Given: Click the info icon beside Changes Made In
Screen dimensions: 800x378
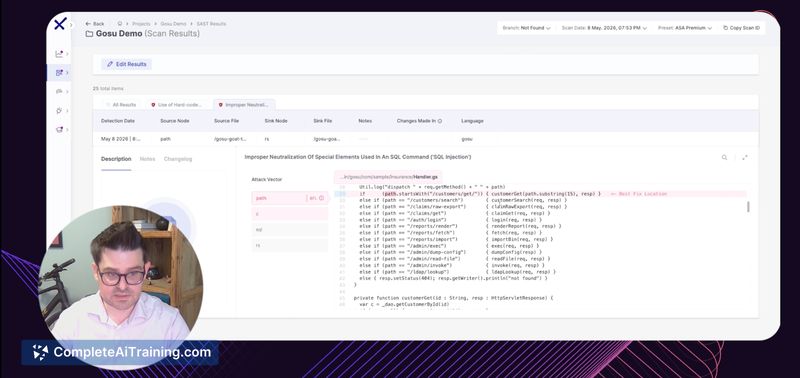Looking at the screenshot, I should [440, 121].
